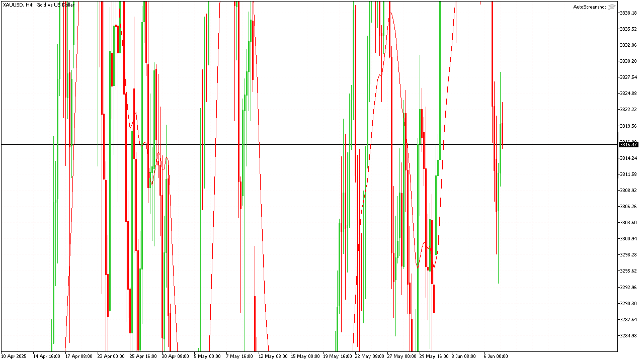
Task: Click the 3311.58 price axis label
Action: tap(628, 174)
